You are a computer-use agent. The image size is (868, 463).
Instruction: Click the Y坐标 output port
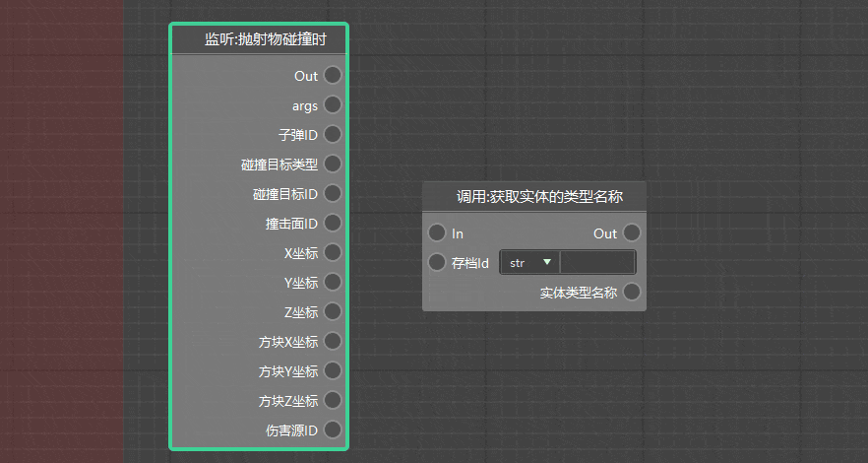(x=333, y=282)
